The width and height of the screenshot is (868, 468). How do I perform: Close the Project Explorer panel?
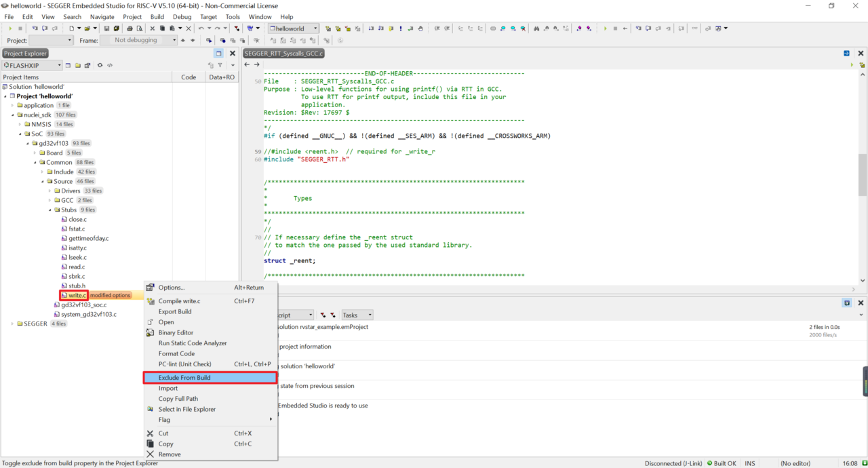click(232, 53)
